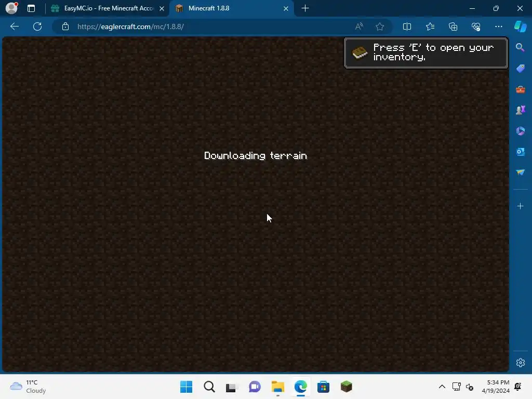Close the EasyMC.io tab

162,8
